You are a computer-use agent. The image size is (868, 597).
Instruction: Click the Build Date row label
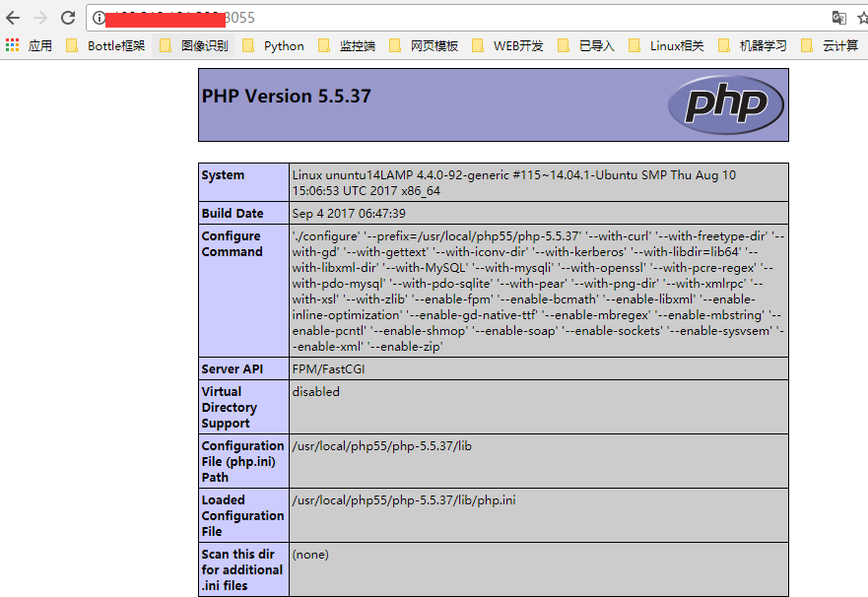point(233,213)
